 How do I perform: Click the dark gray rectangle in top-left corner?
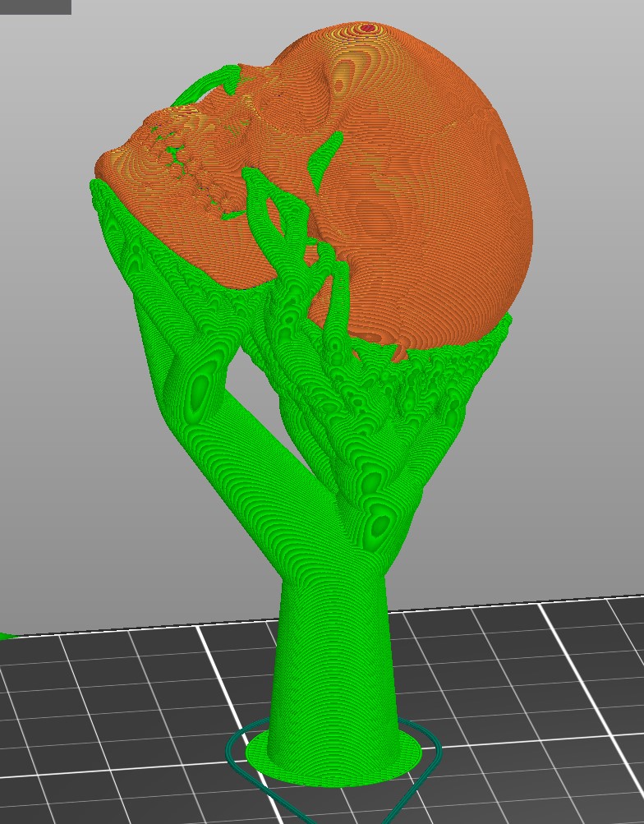[34, 7]
